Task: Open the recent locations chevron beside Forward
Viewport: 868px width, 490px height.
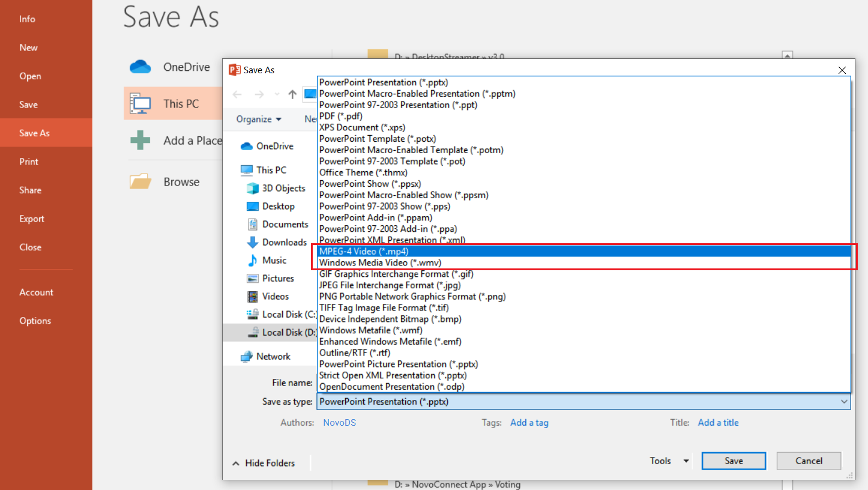Action: coord(277,94)
